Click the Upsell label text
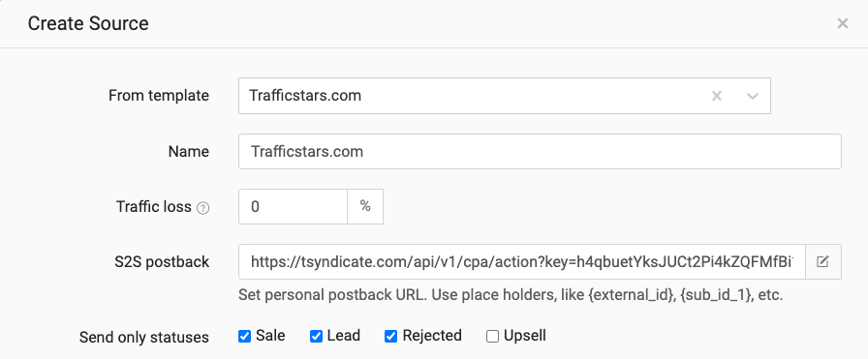 click(525, 336)
